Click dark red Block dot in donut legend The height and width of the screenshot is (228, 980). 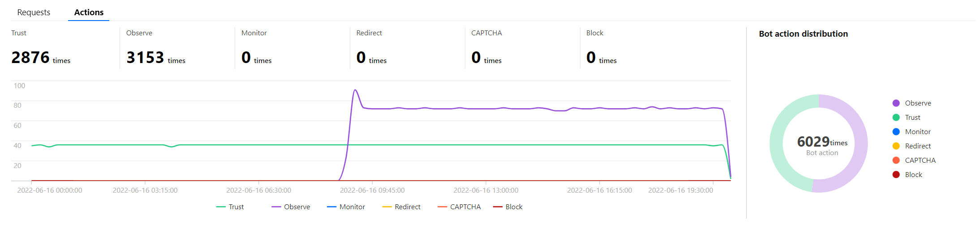tap(896, 175)
